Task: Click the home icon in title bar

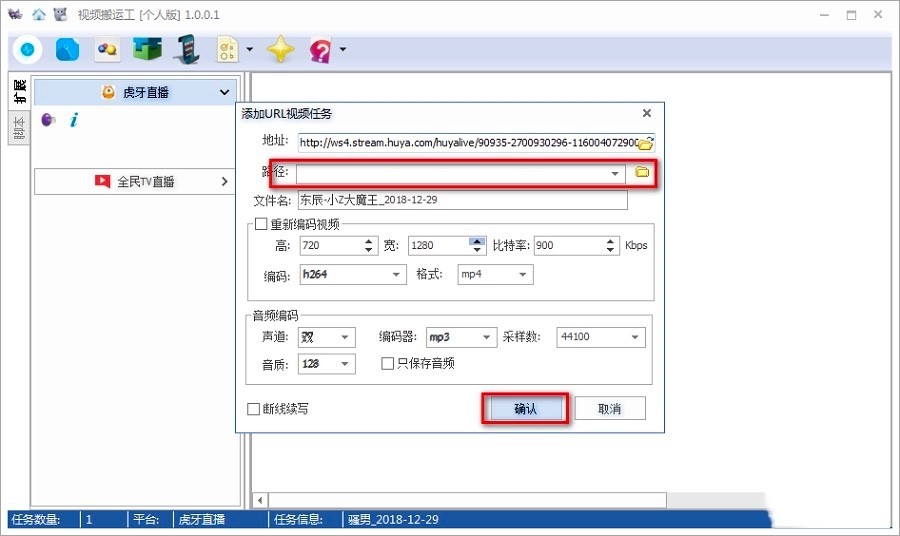Action: pyautogui.click(x=38, y=14)
